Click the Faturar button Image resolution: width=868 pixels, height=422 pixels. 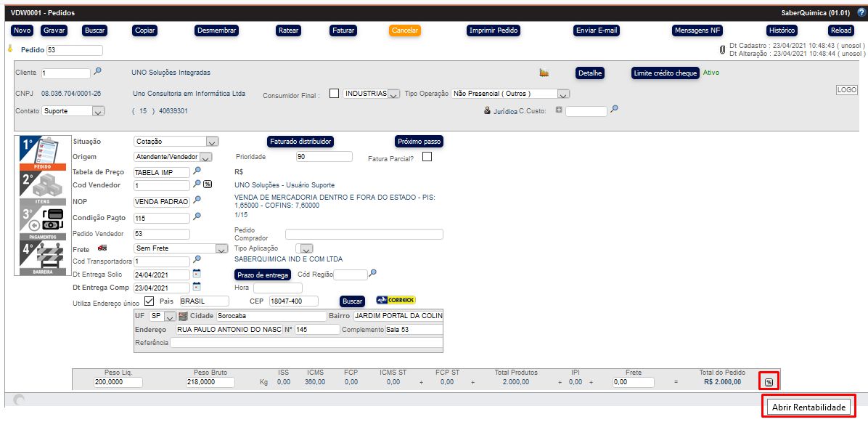coord(343,31)
